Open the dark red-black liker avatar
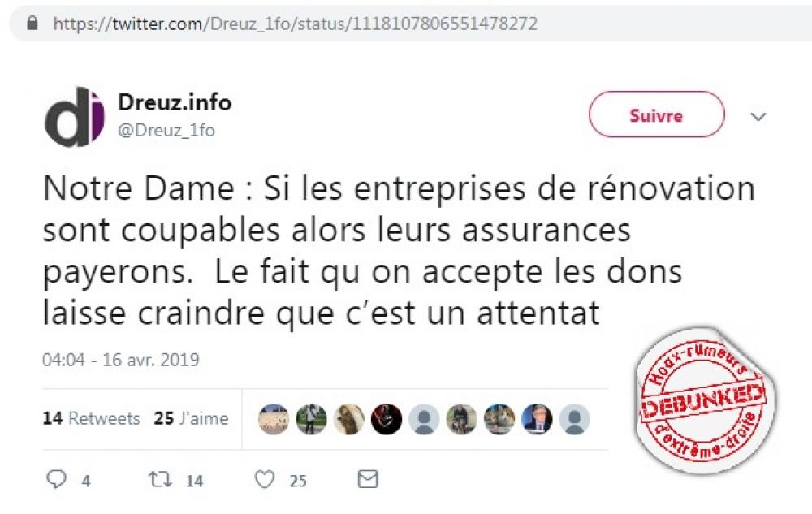Screen dimensions: 812x514 pos(387,419)
